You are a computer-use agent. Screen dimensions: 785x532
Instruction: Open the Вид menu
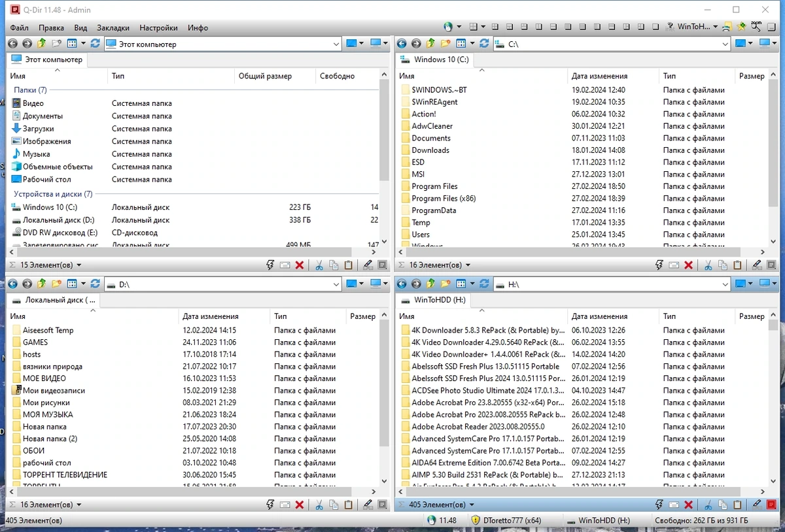pyautogui.click(x=80, y=27)
